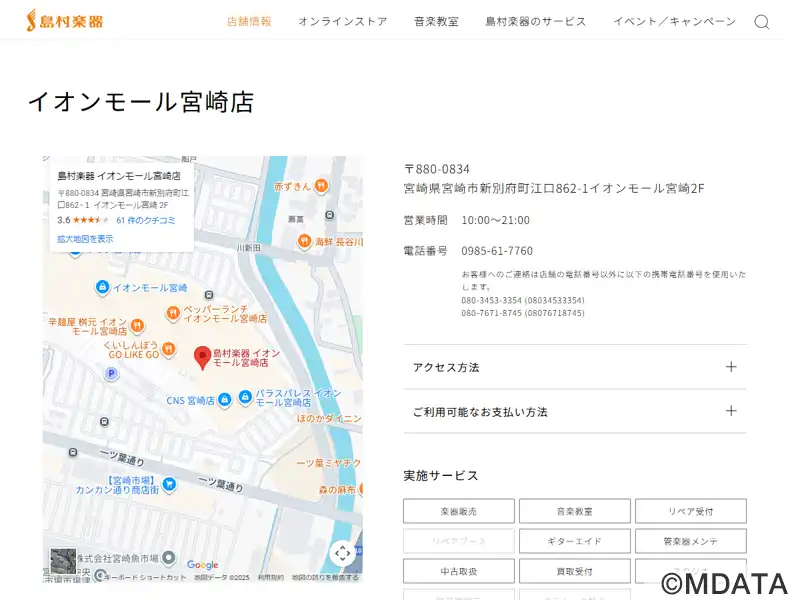
Task: Click the parking P icon on map
Action: point(112,374)
